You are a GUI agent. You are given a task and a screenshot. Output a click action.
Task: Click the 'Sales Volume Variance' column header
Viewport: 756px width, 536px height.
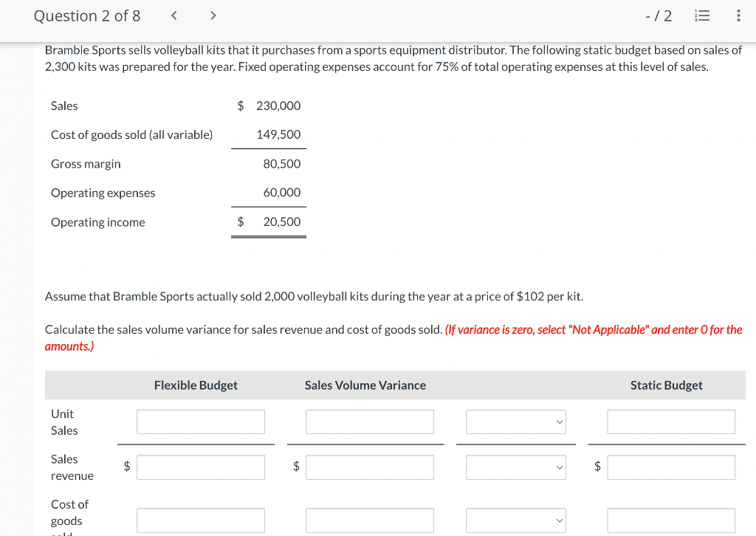365,385
